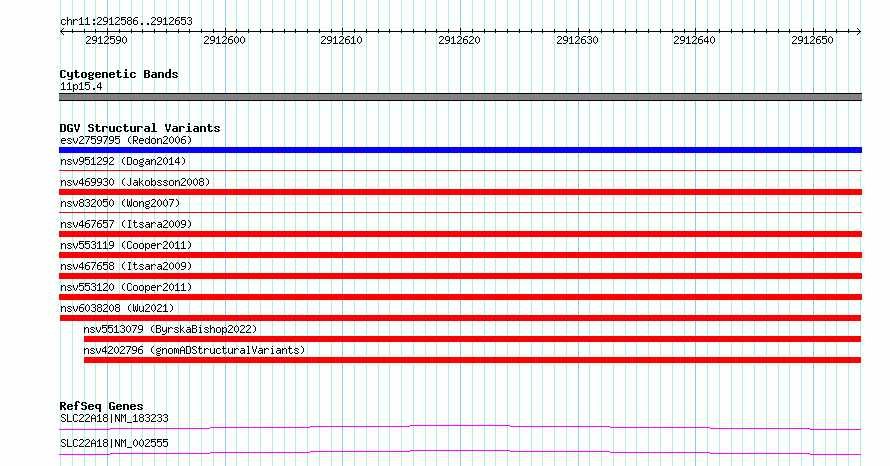Open variant nsv832050 (Wong2007) label
The height and width of the screenshot is (466, 890).
[120, 203]
